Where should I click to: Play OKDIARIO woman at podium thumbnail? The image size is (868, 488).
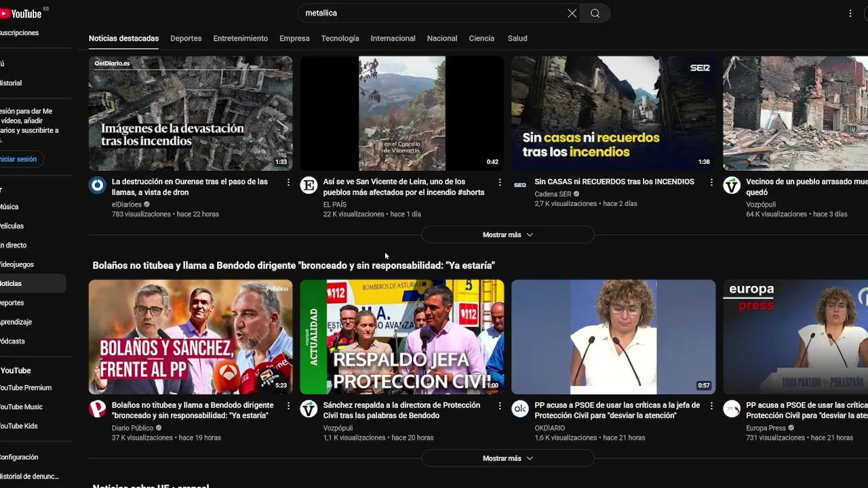614,337
